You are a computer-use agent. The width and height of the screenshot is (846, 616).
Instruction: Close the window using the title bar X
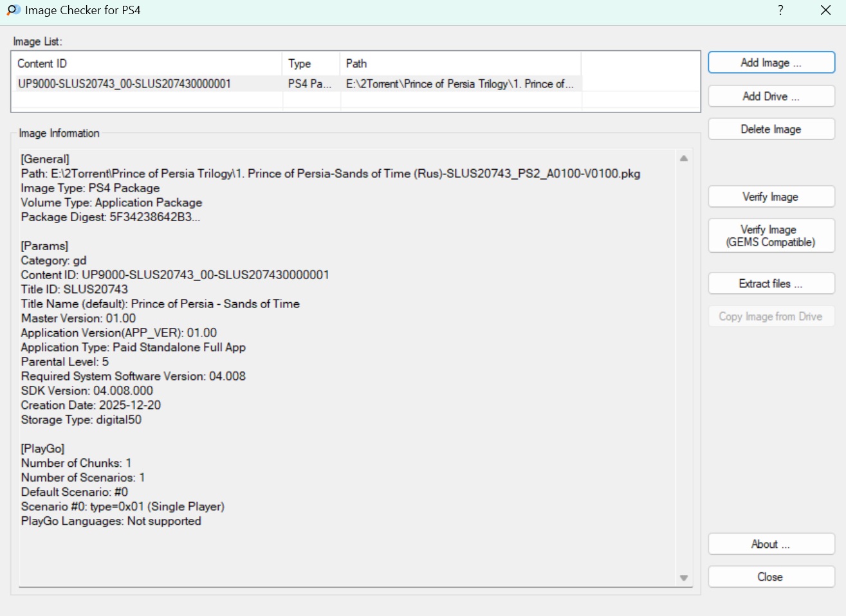825,10
